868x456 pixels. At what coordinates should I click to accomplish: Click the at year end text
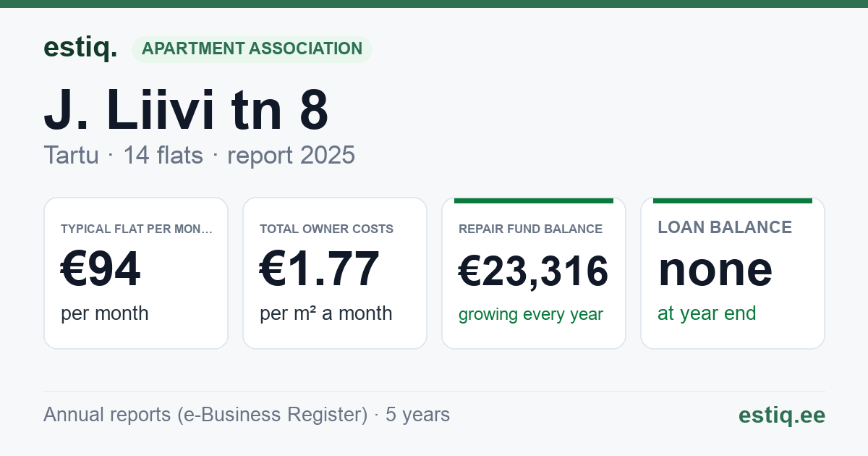707,313
